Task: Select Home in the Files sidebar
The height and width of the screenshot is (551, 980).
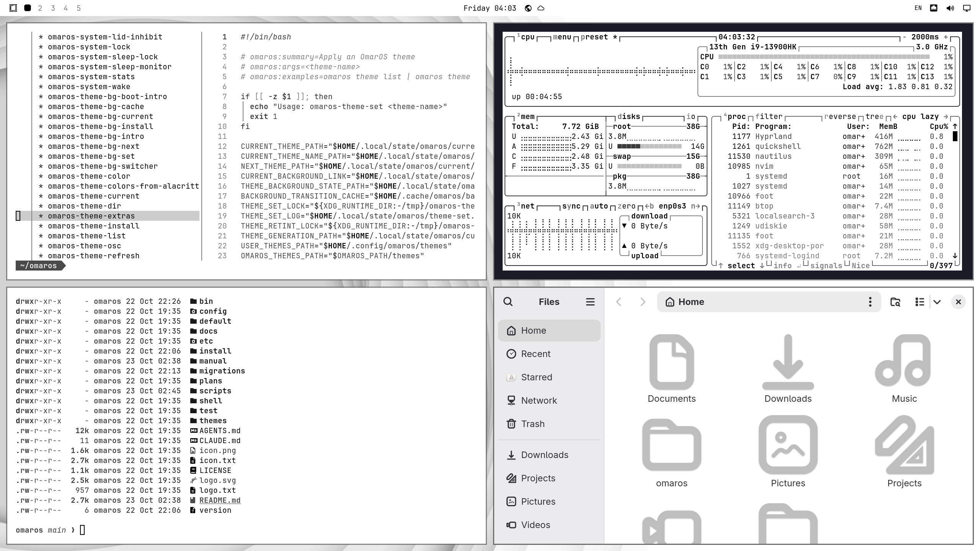Action: pos(549,331)
